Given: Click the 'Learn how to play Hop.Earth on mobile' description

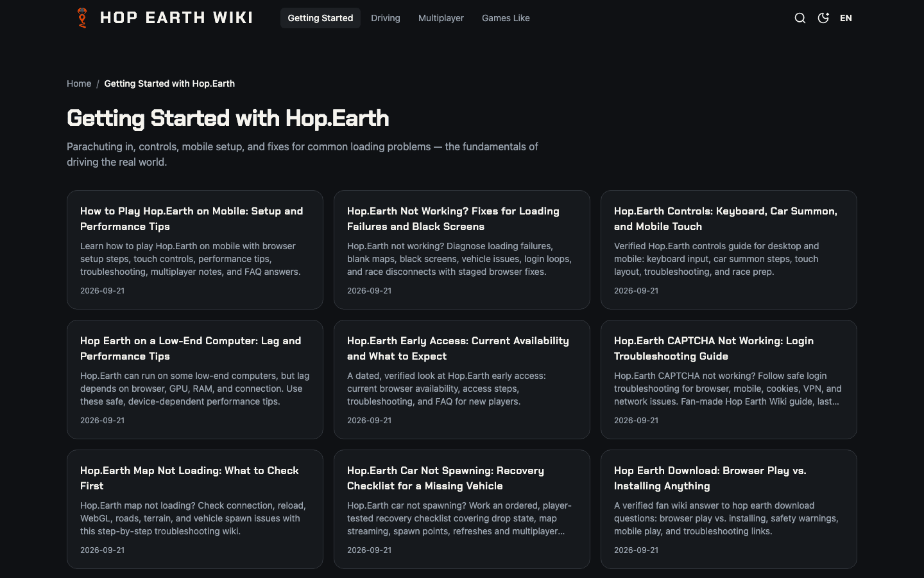Looking at the screenshot, I should click(191, 259).
